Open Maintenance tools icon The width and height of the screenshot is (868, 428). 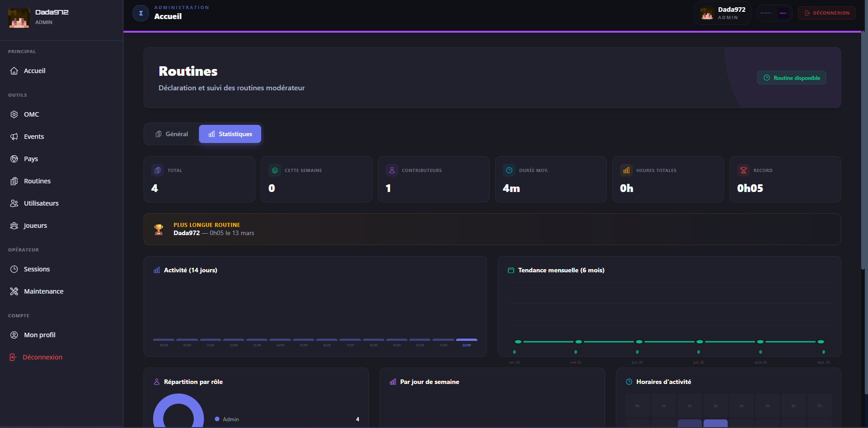pyautogui.click(x=14, y=291)
